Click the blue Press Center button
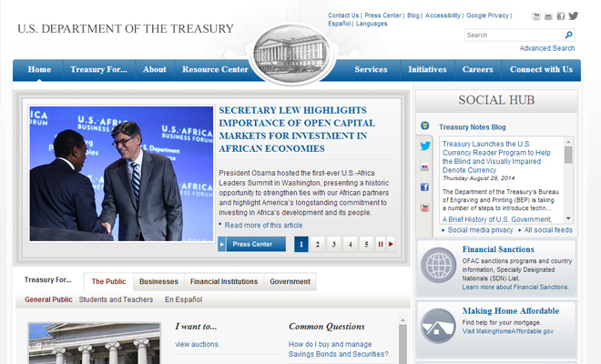Viewport: 601px width, 364px height. coord(256,244)
